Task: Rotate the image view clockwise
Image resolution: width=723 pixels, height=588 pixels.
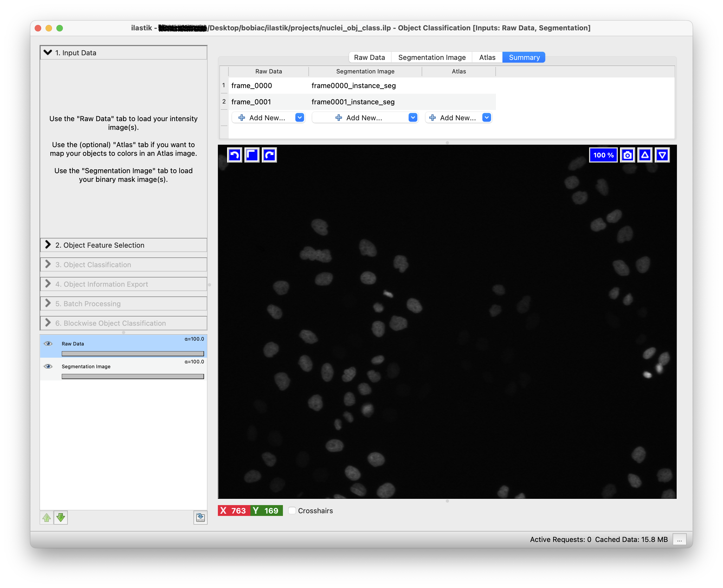Action: pyautogui.click(x=269, y=155)
